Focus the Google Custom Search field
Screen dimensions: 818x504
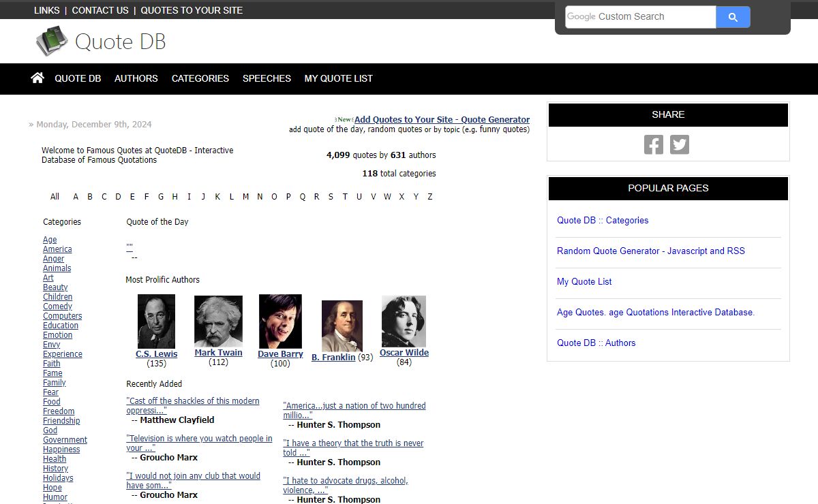(x=641, y=17)
